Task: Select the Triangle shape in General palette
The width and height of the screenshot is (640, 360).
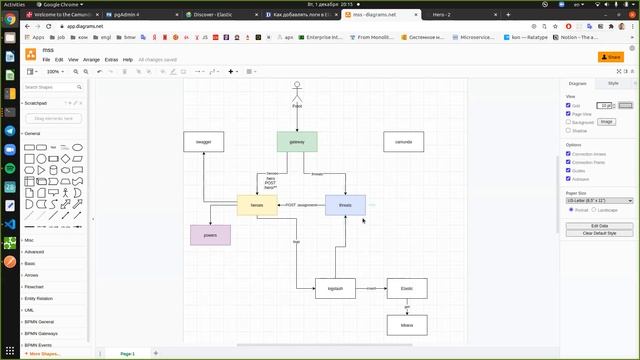Action: (x=41, y=170)
